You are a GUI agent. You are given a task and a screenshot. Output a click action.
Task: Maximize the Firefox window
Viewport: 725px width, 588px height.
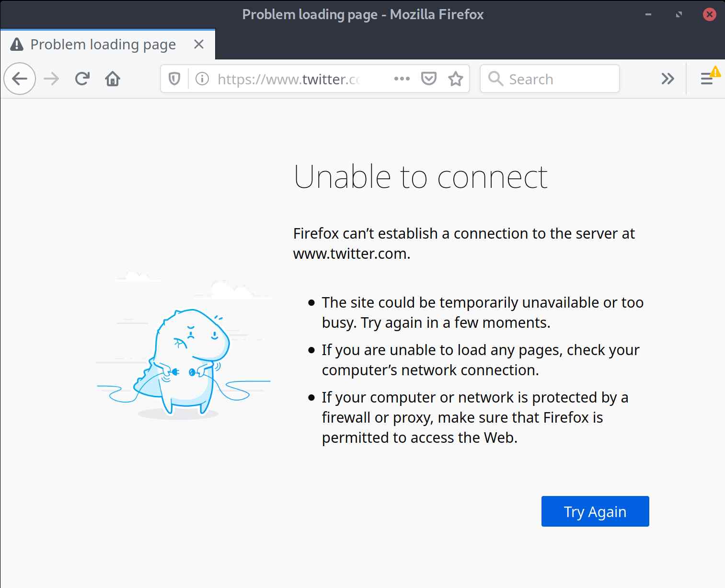(679, 14)
